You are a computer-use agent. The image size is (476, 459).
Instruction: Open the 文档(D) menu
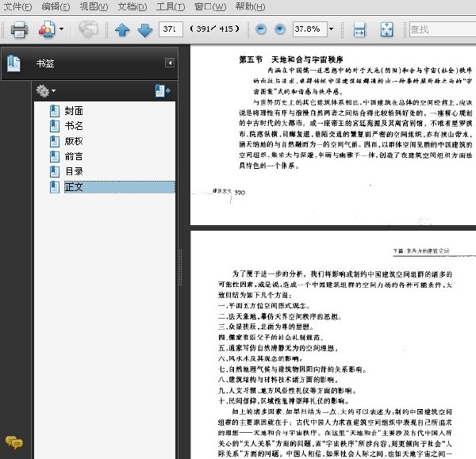[132, 6]
